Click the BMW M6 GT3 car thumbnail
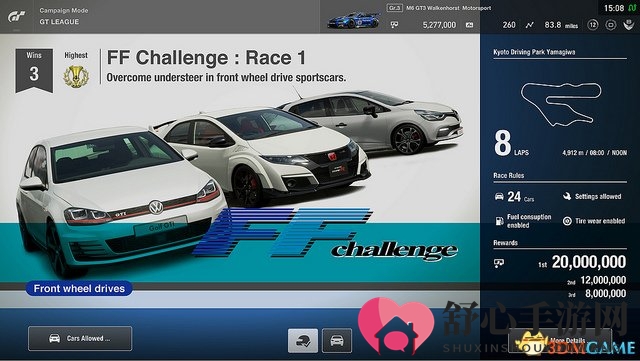This screenshot has width=640, height=361. (x=353, y=20)
